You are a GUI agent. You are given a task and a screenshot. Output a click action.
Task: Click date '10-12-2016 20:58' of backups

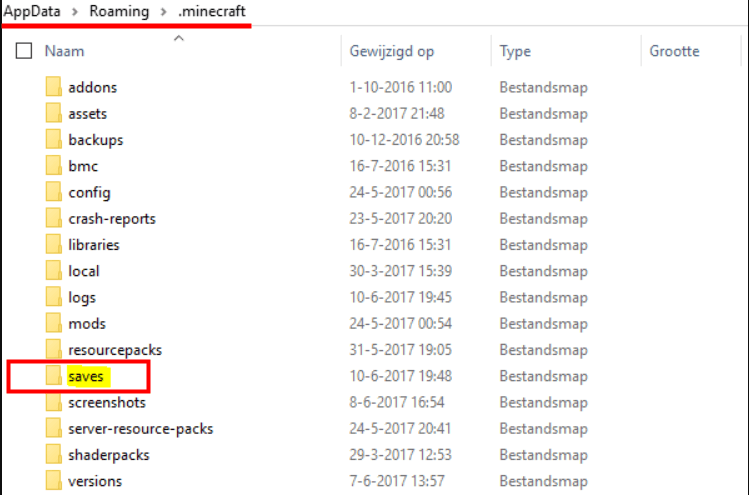tap(404, 140)
